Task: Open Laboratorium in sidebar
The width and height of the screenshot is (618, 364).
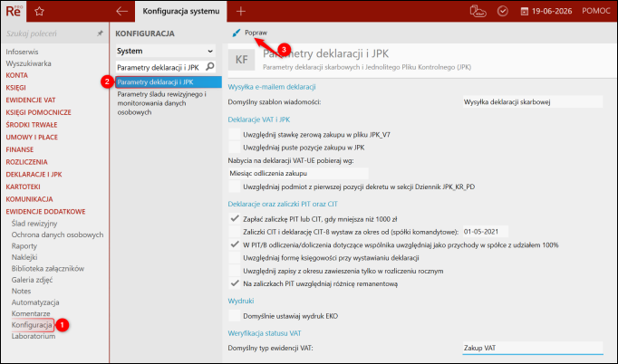Action: pos(34,337)
